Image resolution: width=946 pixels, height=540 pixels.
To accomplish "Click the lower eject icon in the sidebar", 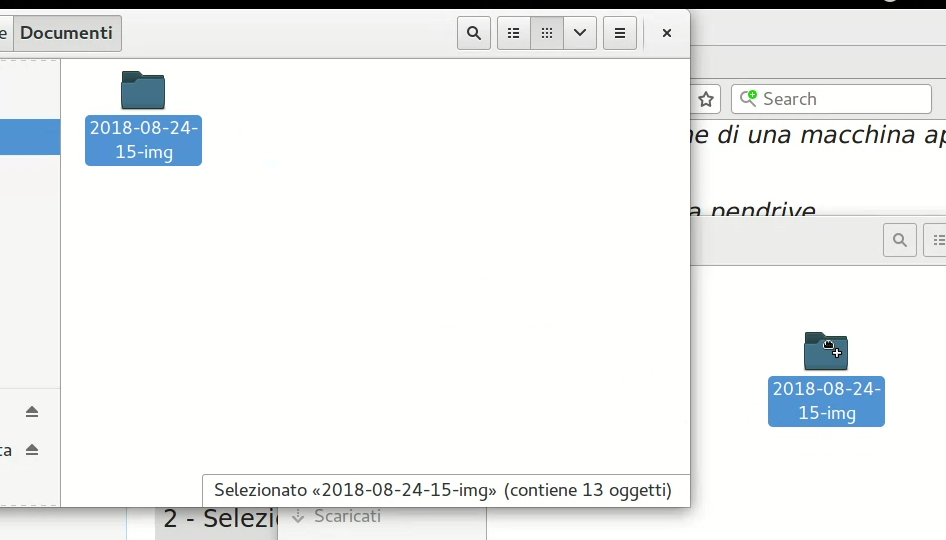I will tap(32, 450).
